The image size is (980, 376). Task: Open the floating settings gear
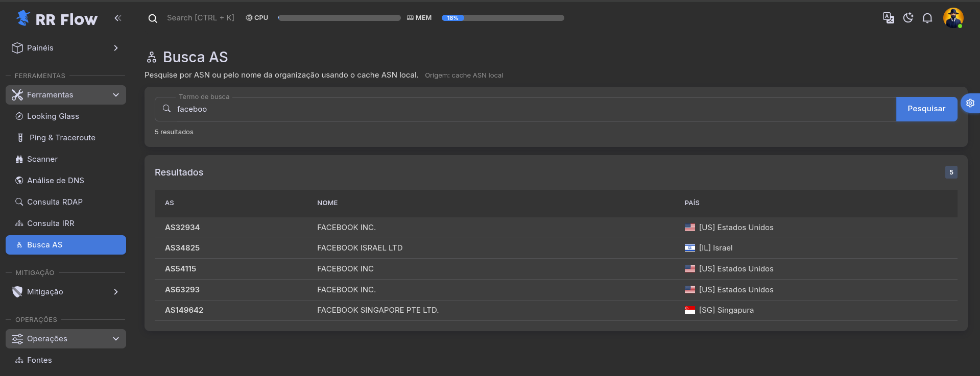(x=970, y=103)
